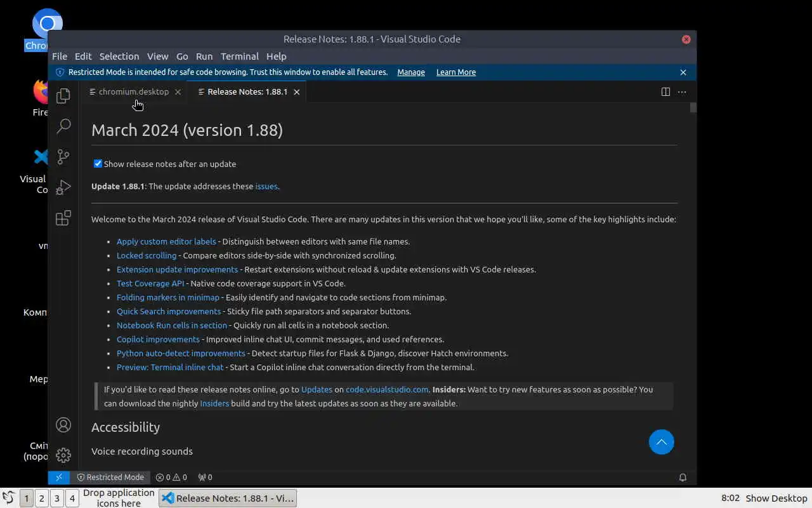The image size is (812, 508).
Task: Switch to workspace 4 in the pager
Action: pos(72,498)
